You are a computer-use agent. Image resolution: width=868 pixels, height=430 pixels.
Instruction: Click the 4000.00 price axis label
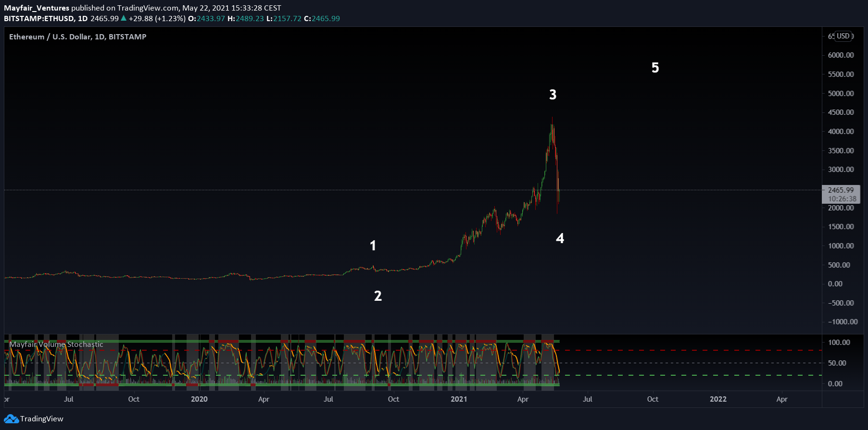tap(841, 132)
